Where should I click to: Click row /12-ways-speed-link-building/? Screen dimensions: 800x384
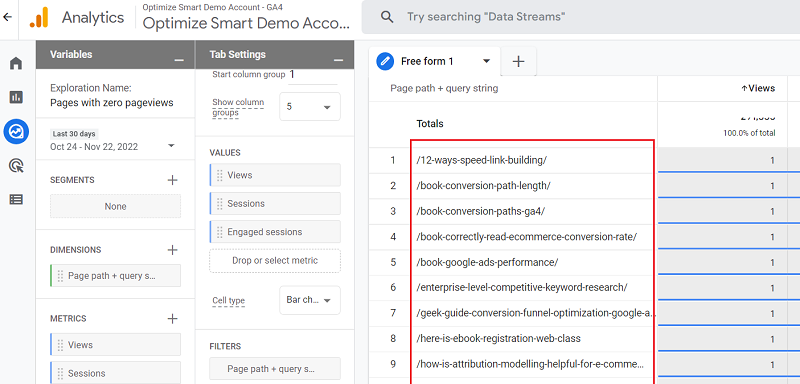coord(482,160)
